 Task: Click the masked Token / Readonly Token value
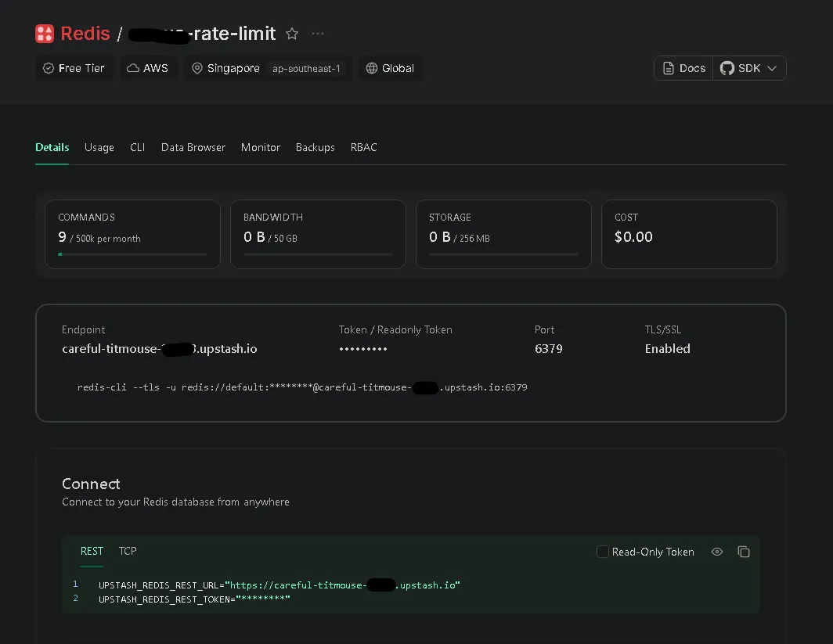(x=363, y=349)
